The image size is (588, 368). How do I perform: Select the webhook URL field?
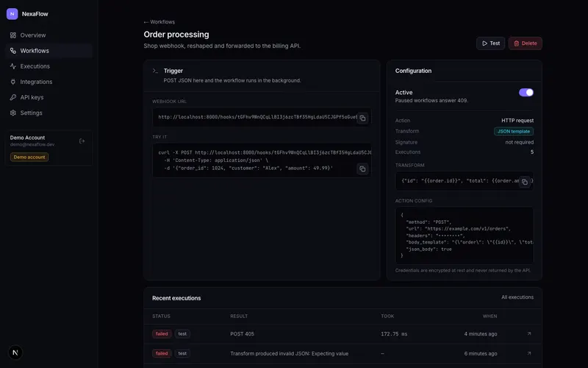tap(262, 117)
